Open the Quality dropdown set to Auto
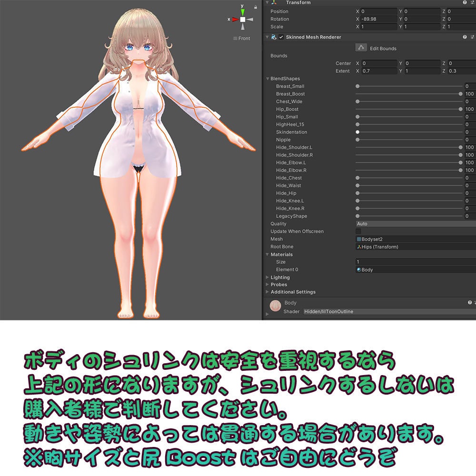This screenshot has height=476, width=476. click(413, 223)
